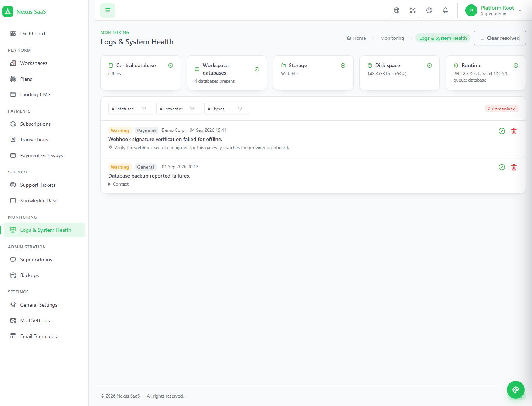Image resolution: width=532 pixels, height=406 pixels.
Task: Click the Nexus SaaS logo icon
Action: click(x=8, y=11)
